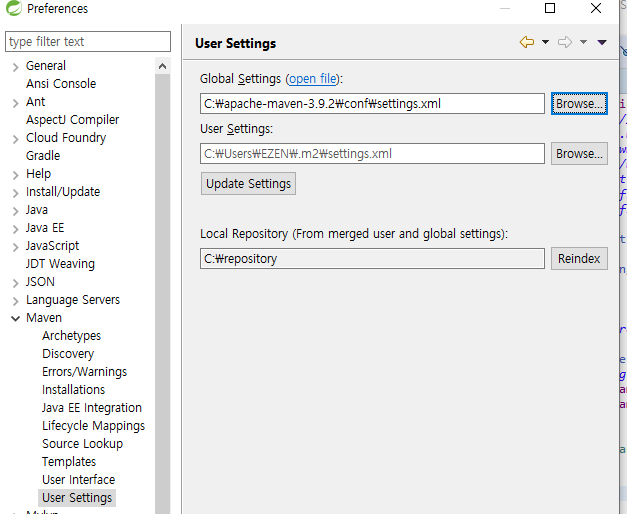Open Errors/Warnings under Maven
627x514 pixels.
pos(84,372)
